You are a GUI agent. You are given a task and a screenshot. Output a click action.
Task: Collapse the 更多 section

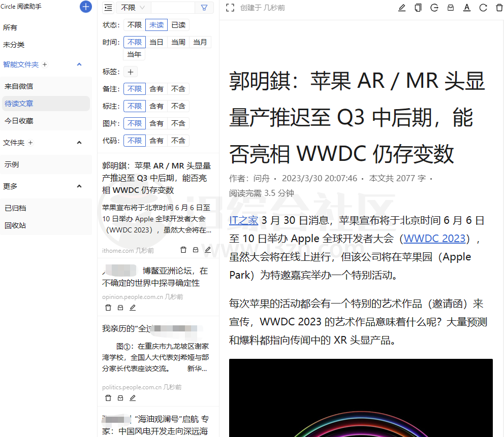click(79, 186)
